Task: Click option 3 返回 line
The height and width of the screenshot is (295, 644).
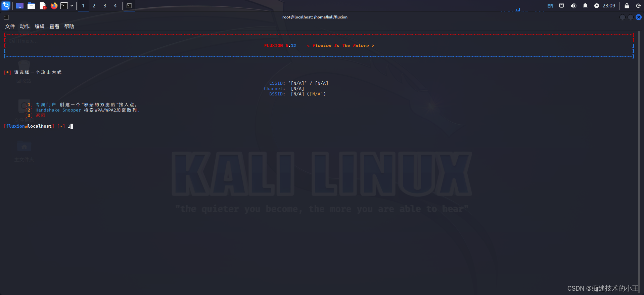Action: click(35, 116)
